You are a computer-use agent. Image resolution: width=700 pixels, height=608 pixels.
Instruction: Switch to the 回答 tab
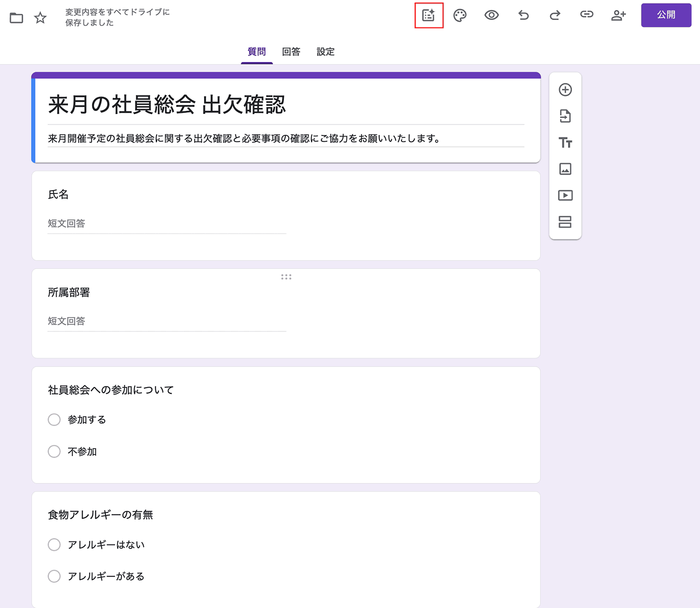click(x=291, y=51)
